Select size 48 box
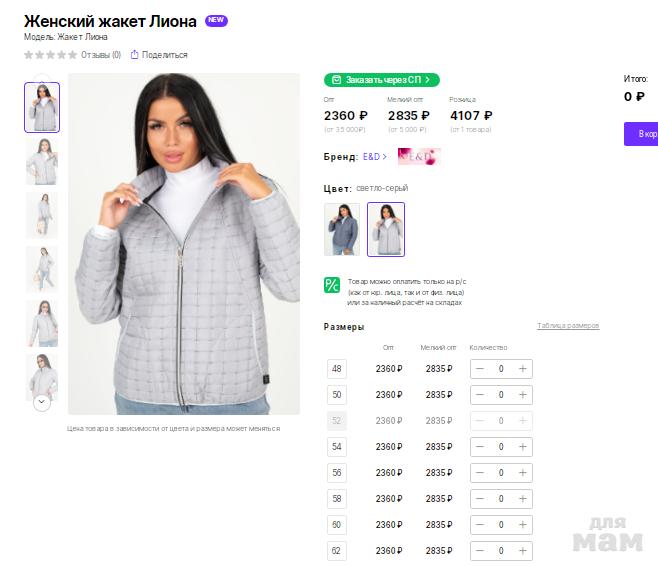658x566 pixels. coord(337,369)
